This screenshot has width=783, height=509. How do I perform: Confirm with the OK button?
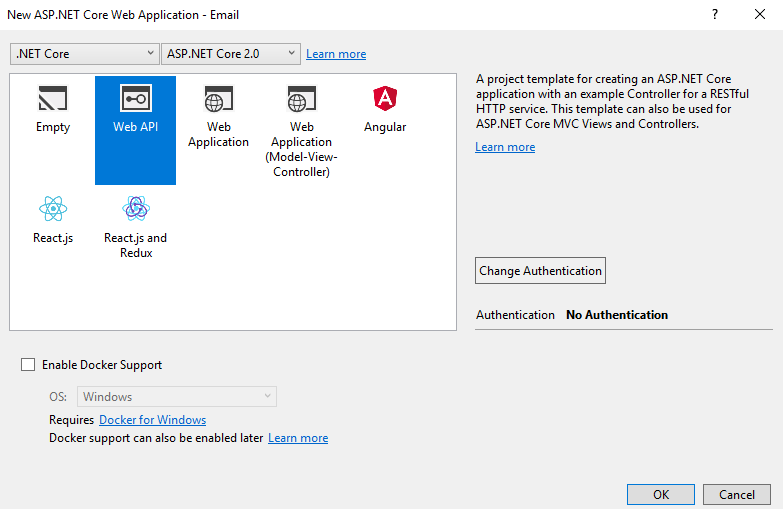[x=661, y=495]
